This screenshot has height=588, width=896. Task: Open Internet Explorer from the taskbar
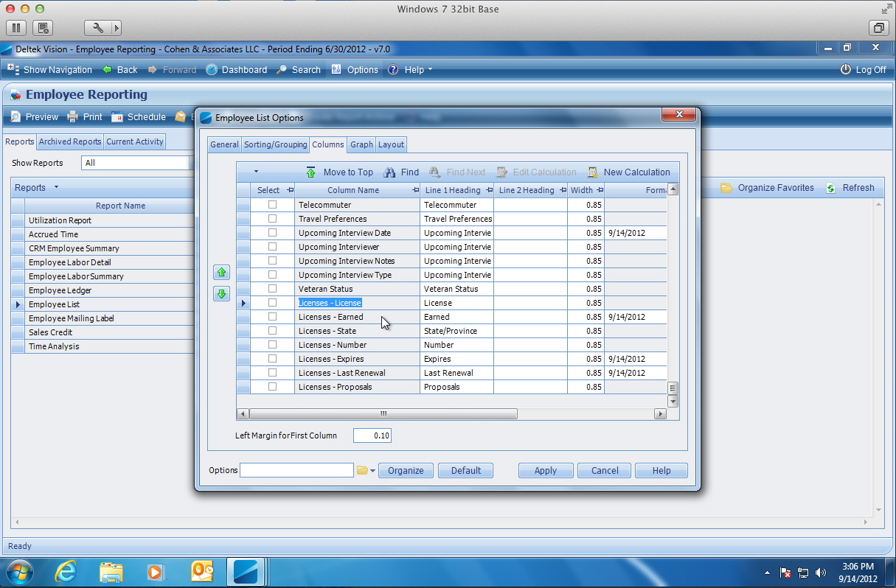click(66, 571)
